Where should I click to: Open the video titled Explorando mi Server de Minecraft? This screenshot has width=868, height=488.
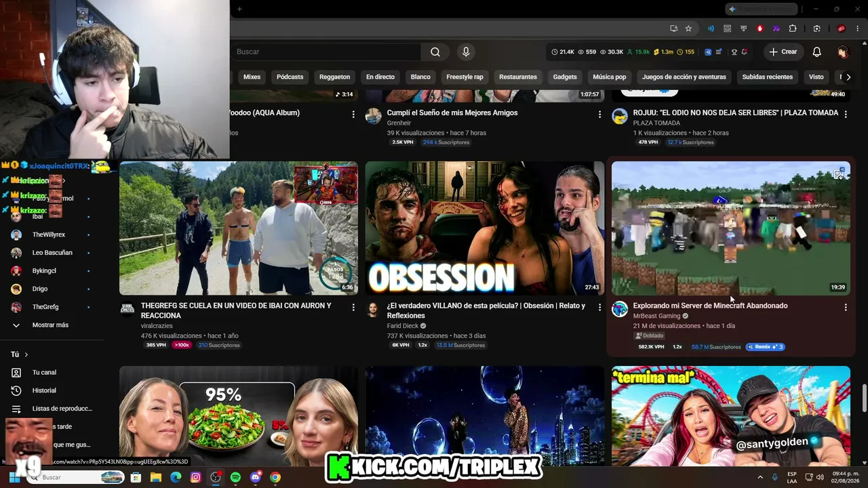click(710, 306)
